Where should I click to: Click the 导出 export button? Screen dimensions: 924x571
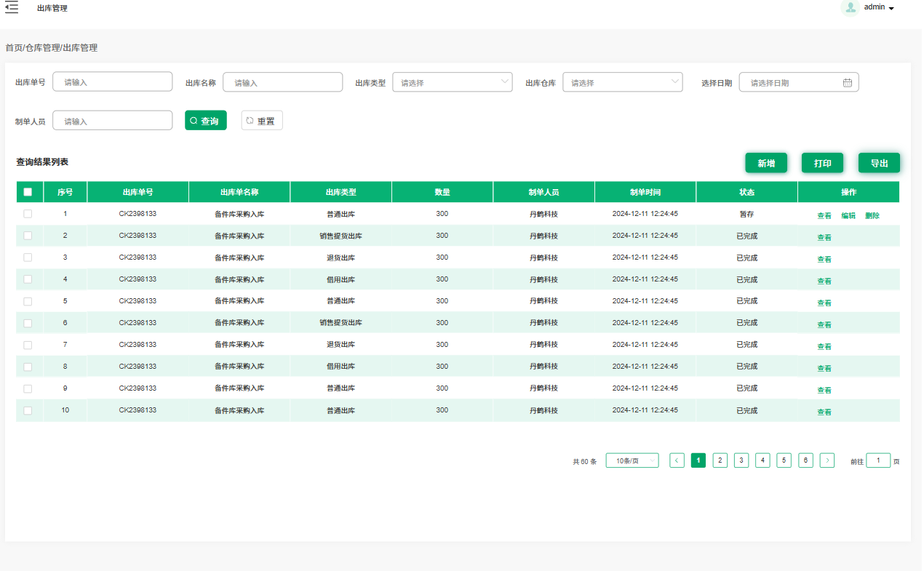(x=879, y=163)
